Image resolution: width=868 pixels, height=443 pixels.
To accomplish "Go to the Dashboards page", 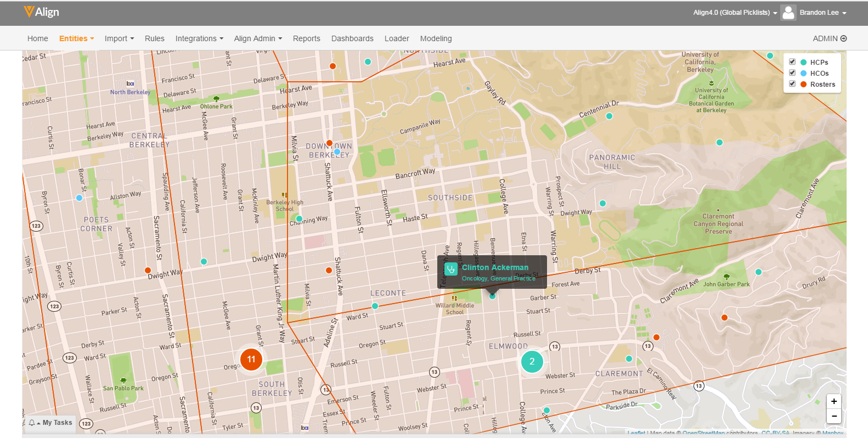I will [352, 38].
